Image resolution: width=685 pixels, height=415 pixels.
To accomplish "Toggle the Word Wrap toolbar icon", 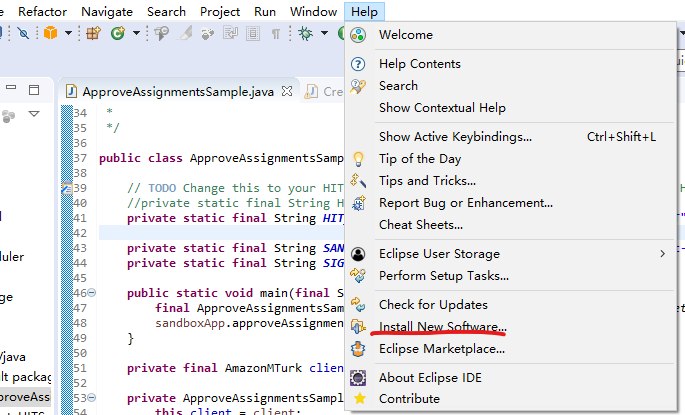I will pos(230,33).
